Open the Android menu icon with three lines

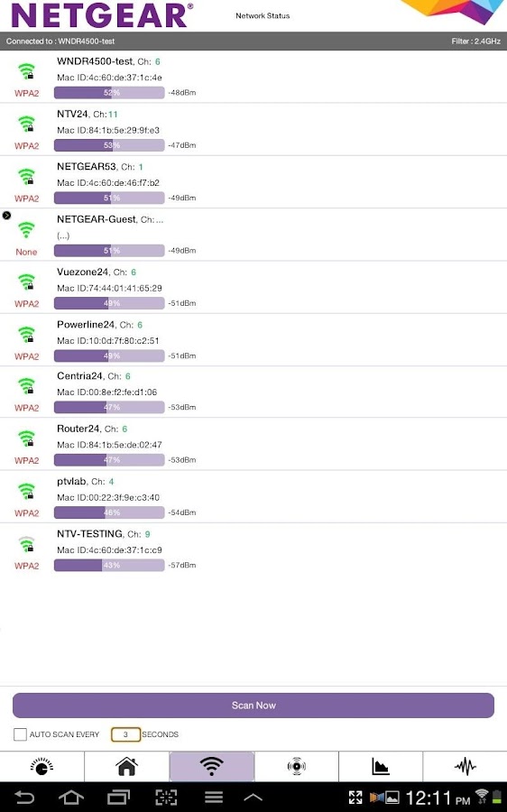(x=214, y=797)
